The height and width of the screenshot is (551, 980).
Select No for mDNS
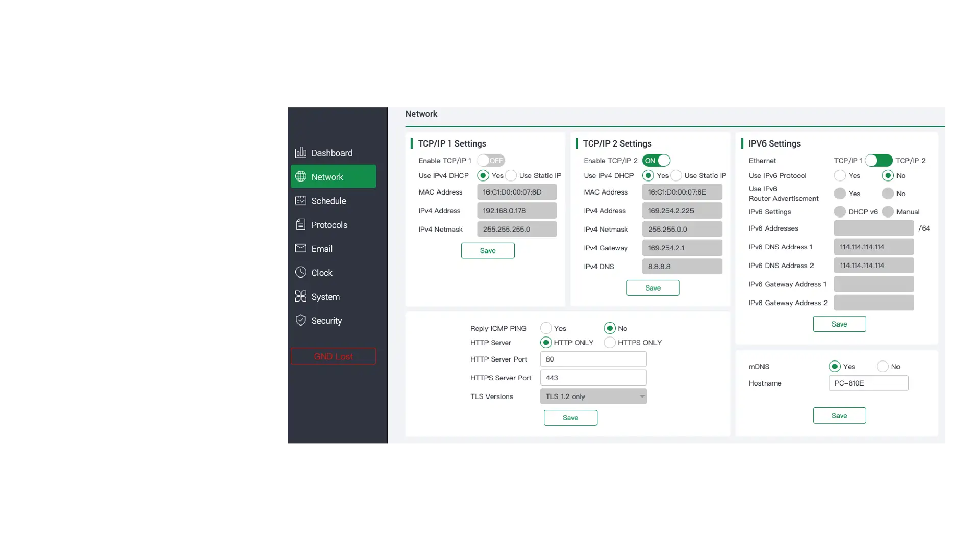tap(883, 366)
